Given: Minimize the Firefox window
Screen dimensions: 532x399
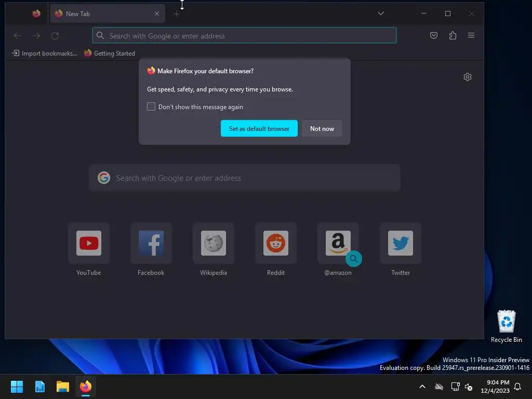Looking at the screenshot, I should (424, 13).
